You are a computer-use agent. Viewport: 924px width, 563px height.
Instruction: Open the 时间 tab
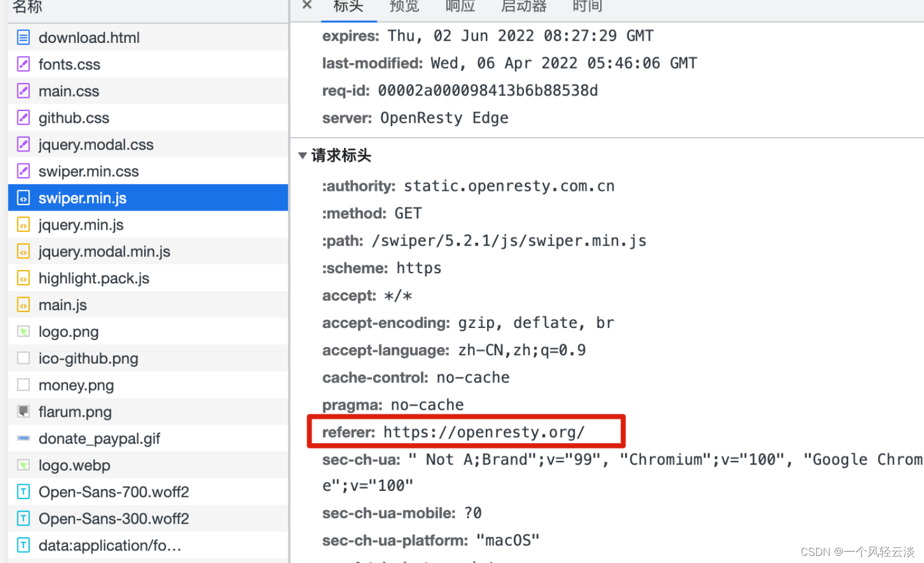[x=587, y=7]
